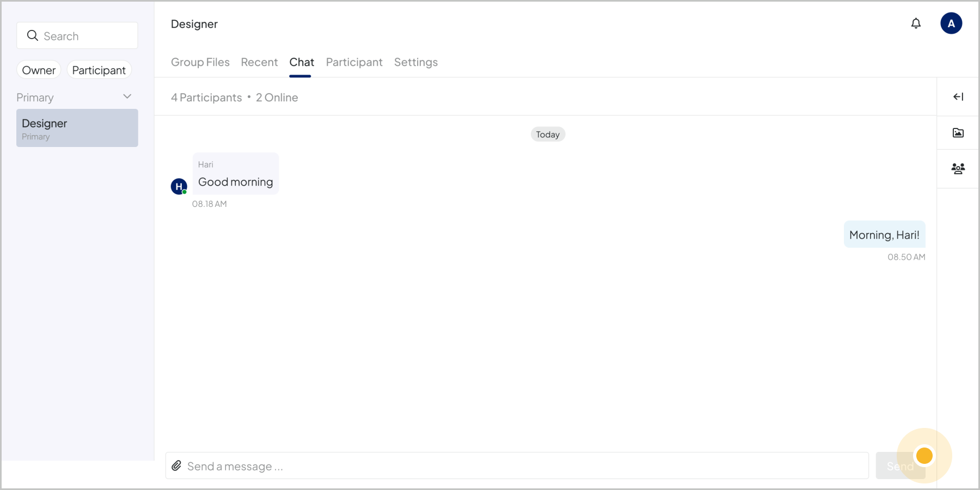This screenshot has width=980, height=490.
Task: Click the attachment paperclip icon
Action: click(176, 466)
